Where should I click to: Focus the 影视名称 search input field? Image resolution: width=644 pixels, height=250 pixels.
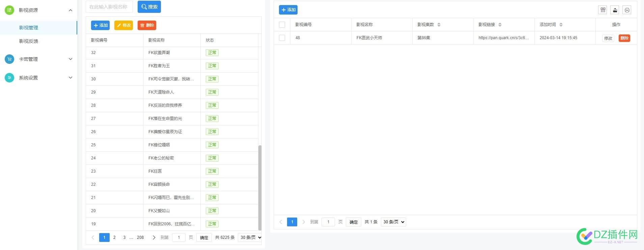(x=109, y=7)
